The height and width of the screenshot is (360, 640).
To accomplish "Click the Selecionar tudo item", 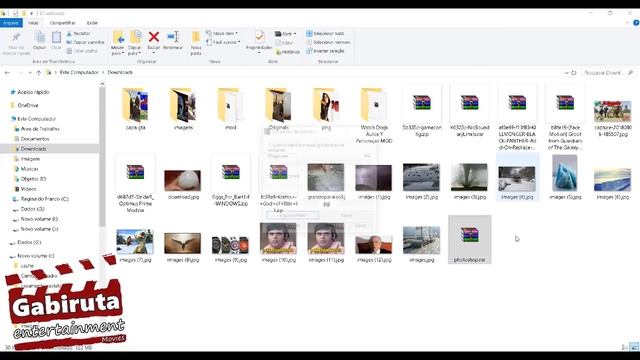I will (325, 33).
